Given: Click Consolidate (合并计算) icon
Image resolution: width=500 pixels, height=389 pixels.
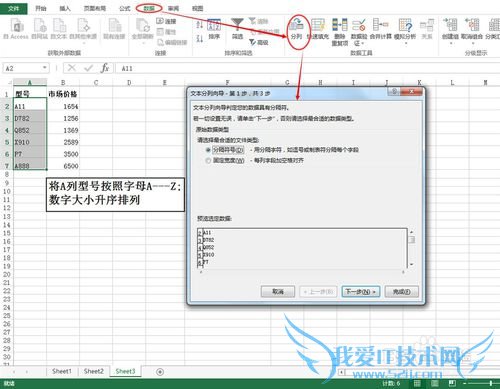Looking at the screenshot, I should (x=380, y=29).
